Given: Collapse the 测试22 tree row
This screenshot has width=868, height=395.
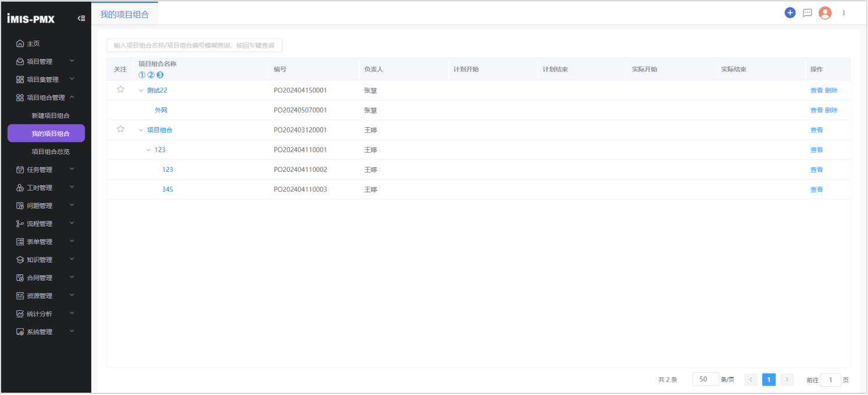Looking at the screenshot, I should pos(141,91).
